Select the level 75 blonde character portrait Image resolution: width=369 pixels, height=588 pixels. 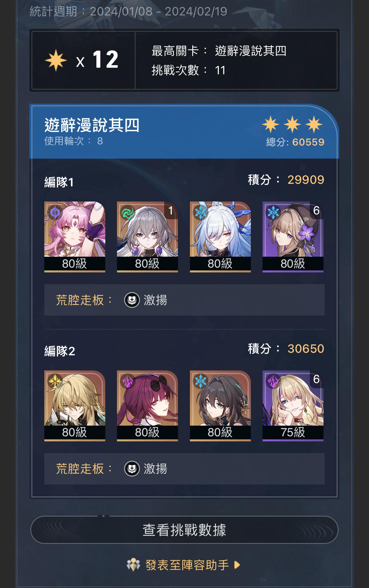[293, 406]
